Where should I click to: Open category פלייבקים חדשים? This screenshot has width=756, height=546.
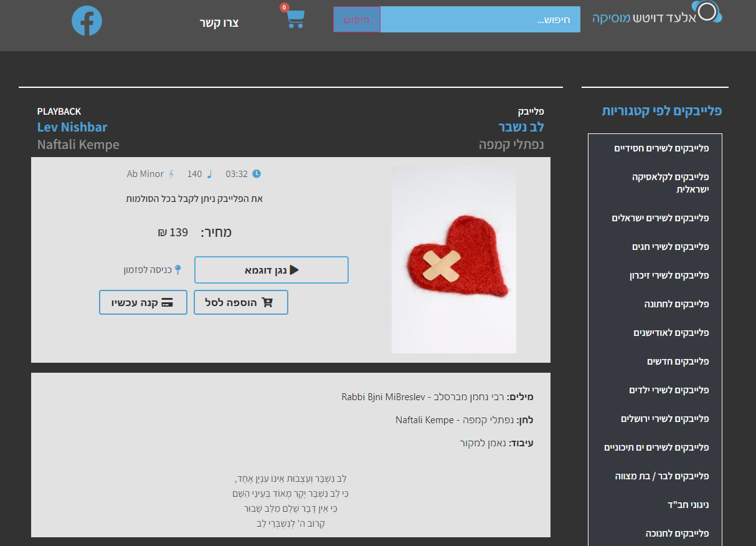pos(678,362)
